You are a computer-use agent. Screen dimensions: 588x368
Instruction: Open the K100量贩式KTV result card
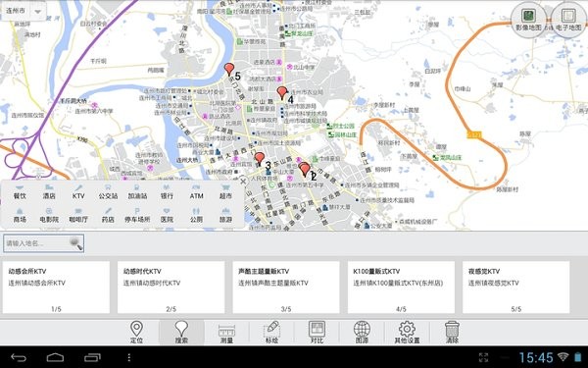pyautogui.click(x=401, y=288)
